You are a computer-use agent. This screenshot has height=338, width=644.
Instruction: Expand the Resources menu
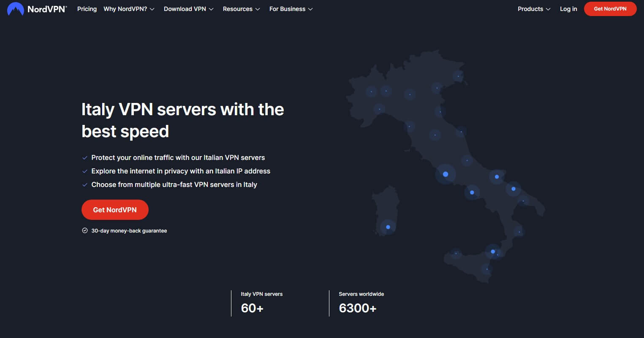click(241, 9)
